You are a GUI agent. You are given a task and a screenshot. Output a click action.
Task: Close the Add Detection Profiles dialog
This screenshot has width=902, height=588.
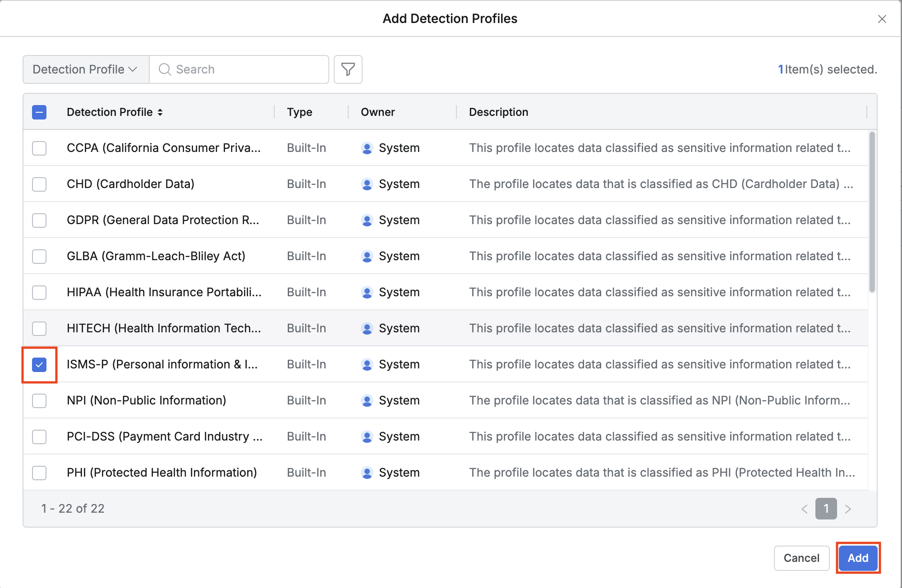[882, 19]
